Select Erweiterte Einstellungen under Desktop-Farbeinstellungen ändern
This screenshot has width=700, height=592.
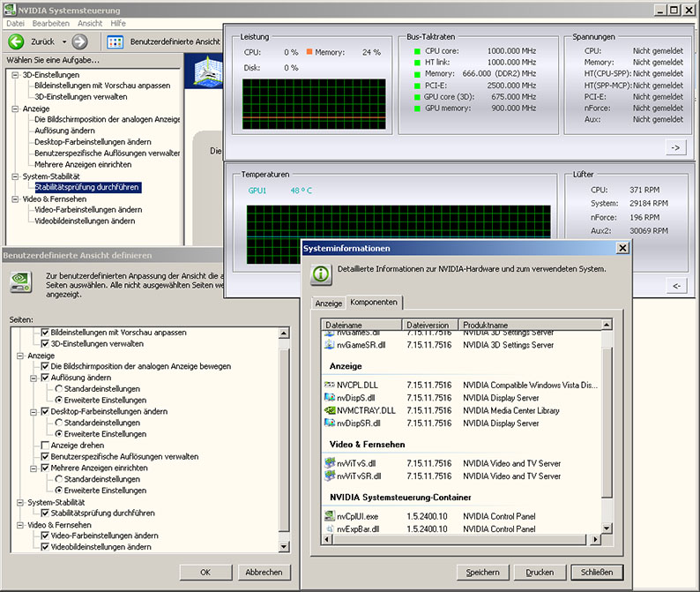point(58,434)
